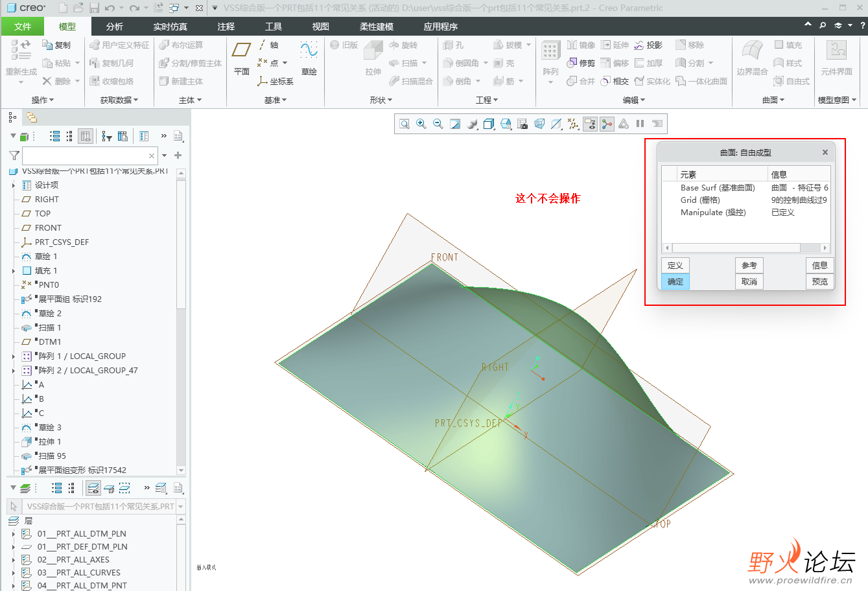Switch to the folder browser tab icon
The height and width of the screenshot is (591, 868).
(32, 117)
